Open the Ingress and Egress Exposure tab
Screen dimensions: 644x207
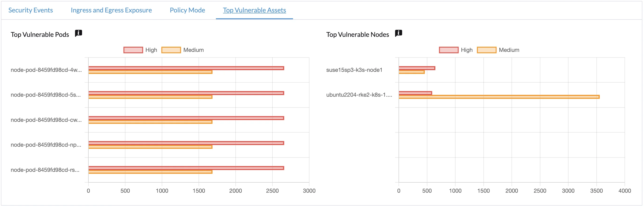(x=111, y=10)
